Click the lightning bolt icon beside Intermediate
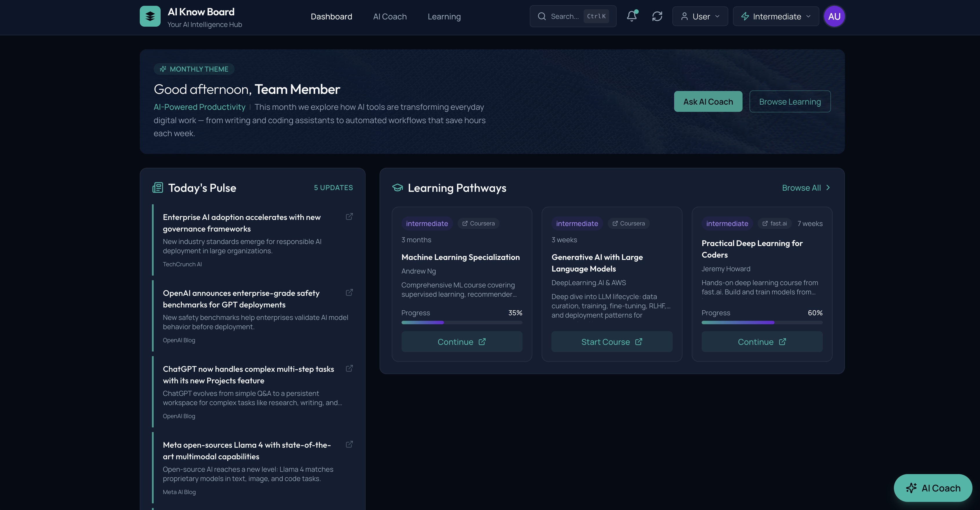The width and height of the screenshot is (980, 510). [745, 16]
